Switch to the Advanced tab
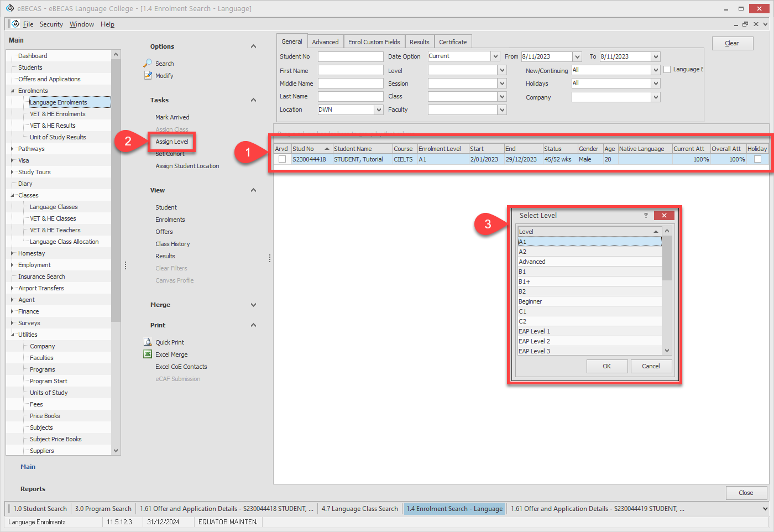The height and width of the screenshot is (532, 774). [325, 42]
